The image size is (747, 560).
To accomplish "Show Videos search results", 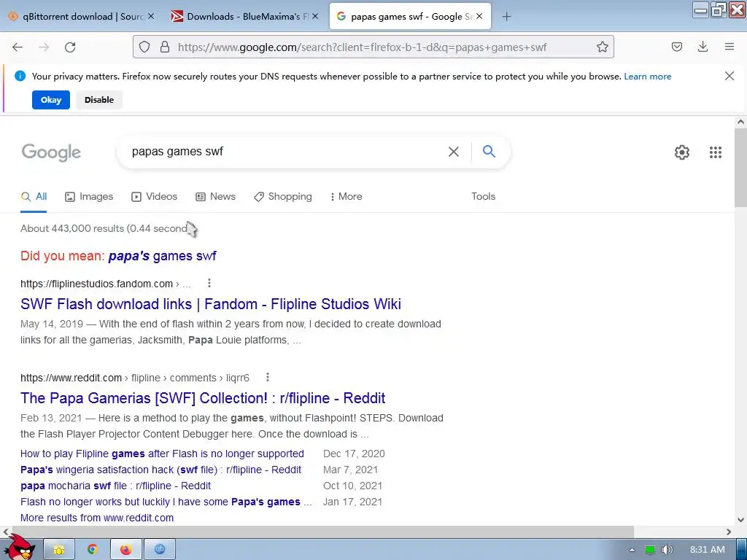I will pos(154,197).
